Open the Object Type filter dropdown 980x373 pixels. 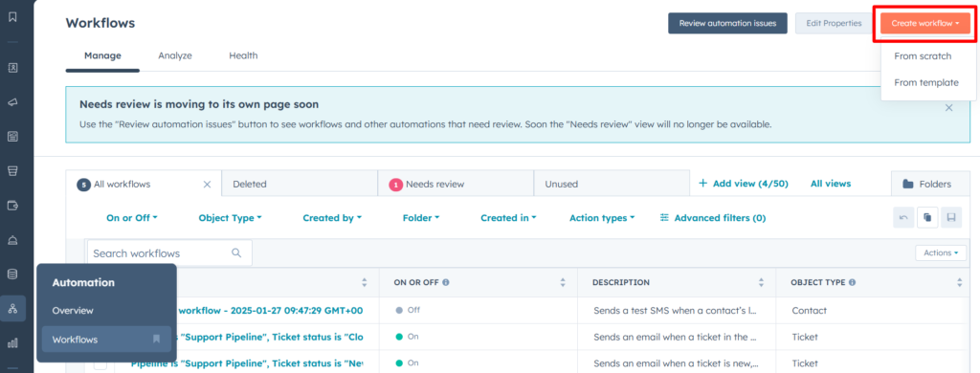point(230,218)
